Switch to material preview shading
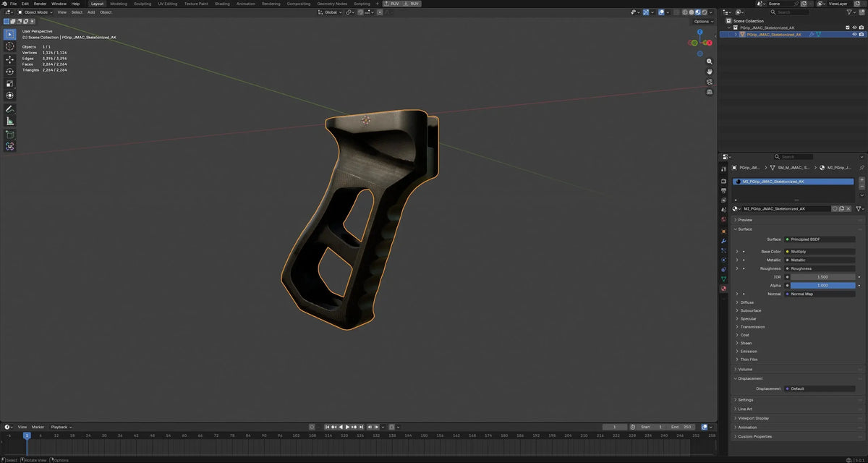Image resolution: width=868 pixels, height=463 pixels. pyautogui.click(x=698, y=12)
